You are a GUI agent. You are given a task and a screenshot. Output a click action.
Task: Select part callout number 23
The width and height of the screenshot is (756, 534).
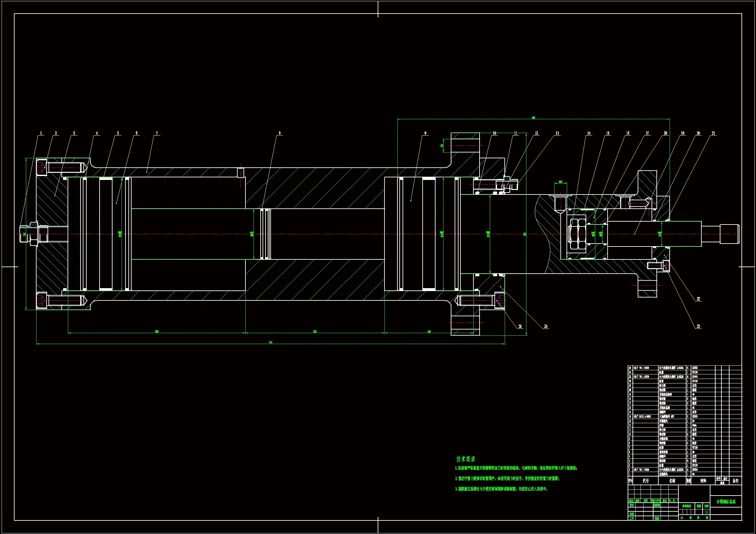click(698, 326)
